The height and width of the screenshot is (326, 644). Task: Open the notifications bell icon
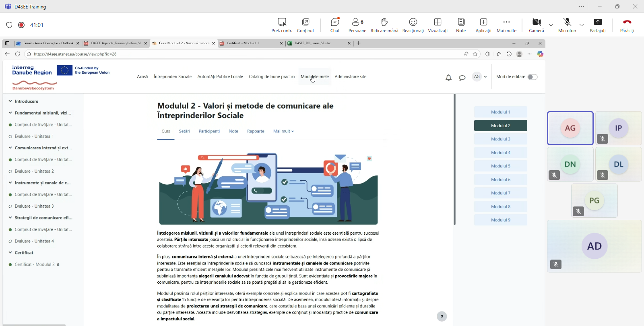pos(448,77)
